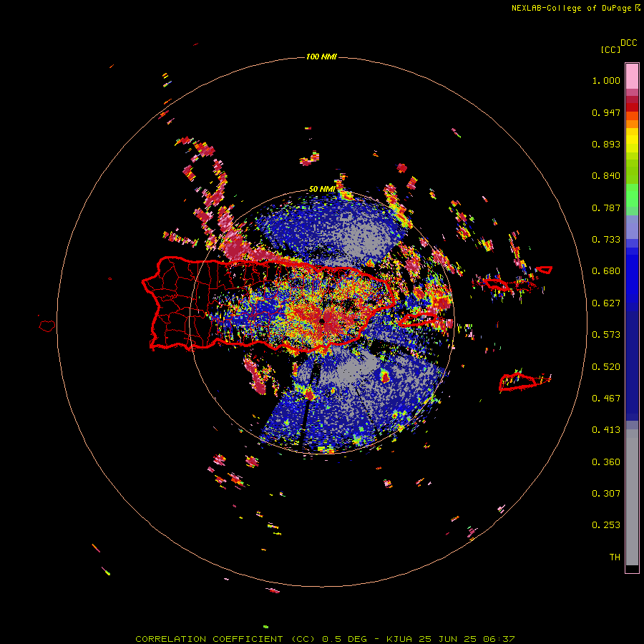Click the TH threshold label
The width and height of the screenshot is (644, 644).
(615, 557)
